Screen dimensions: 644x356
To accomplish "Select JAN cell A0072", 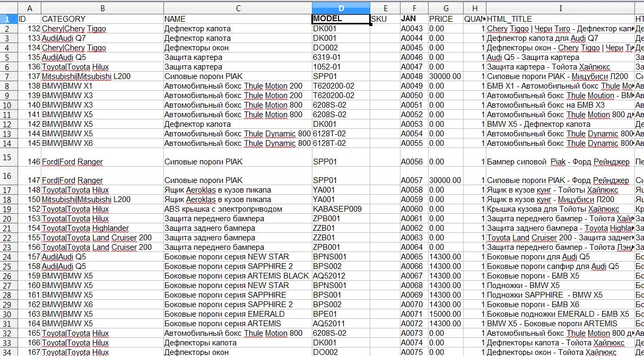I will [414, 324].
